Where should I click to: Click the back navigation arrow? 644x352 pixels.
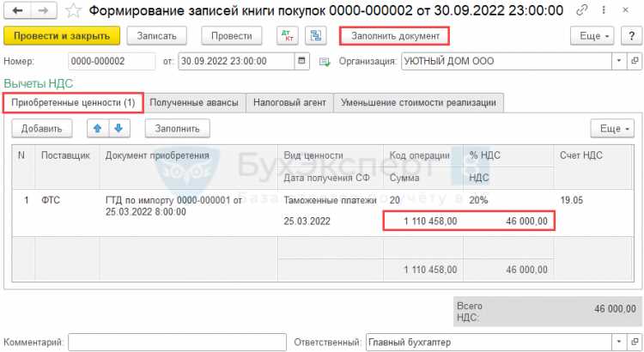[x=17, y=10]
